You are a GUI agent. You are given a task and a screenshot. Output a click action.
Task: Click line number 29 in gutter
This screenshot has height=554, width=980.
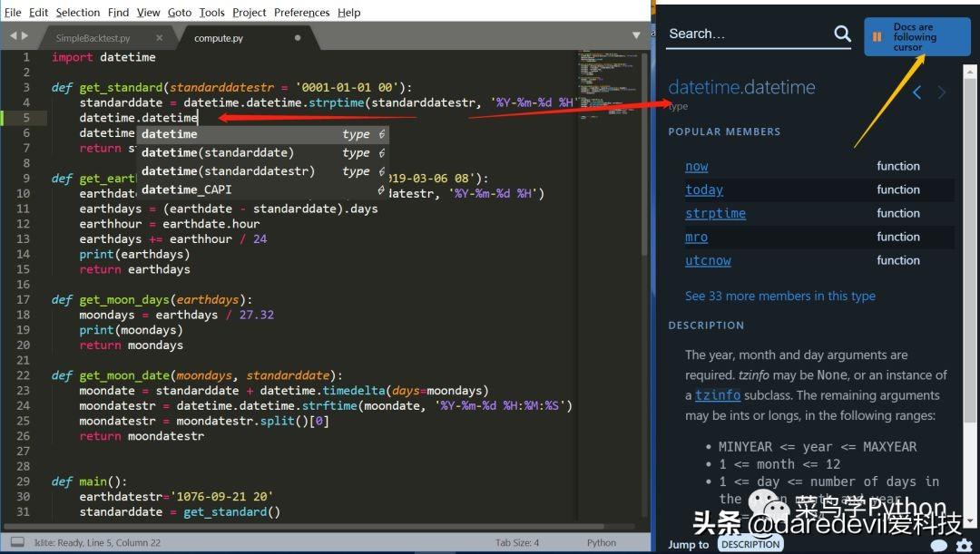(23, 481)
